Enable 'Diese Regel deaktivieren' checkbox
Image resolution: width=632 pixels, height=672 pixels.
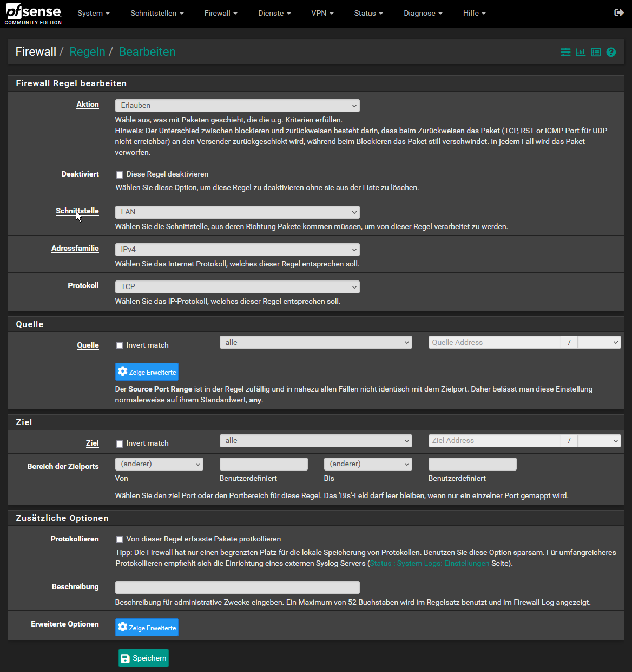(120, 174)
